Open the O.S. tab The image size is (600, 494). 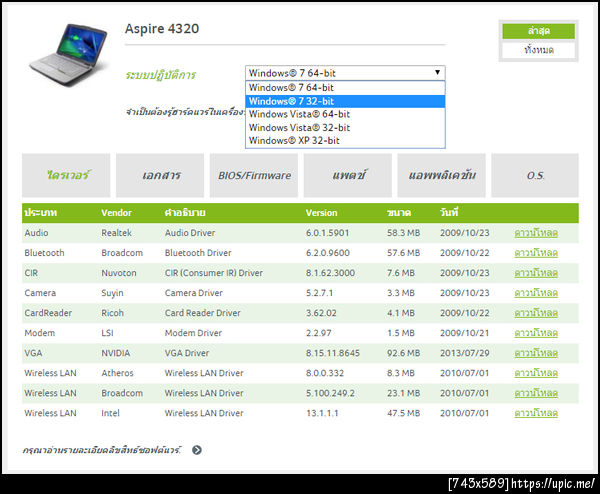(535, 175)
